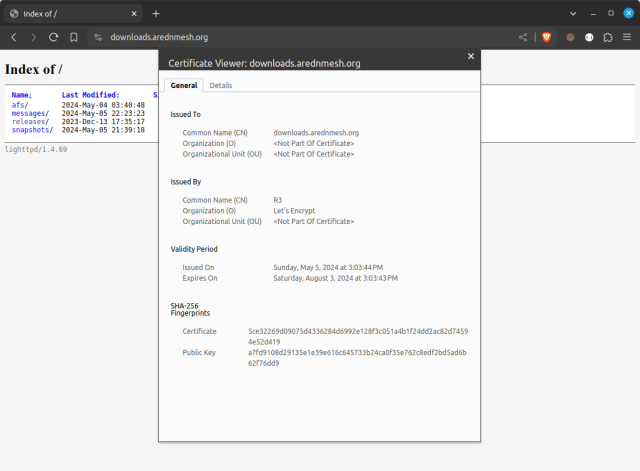This screenshot has height=471, width=640.
Task: Click the Issued On date value
Action: (x=328, y=267)
